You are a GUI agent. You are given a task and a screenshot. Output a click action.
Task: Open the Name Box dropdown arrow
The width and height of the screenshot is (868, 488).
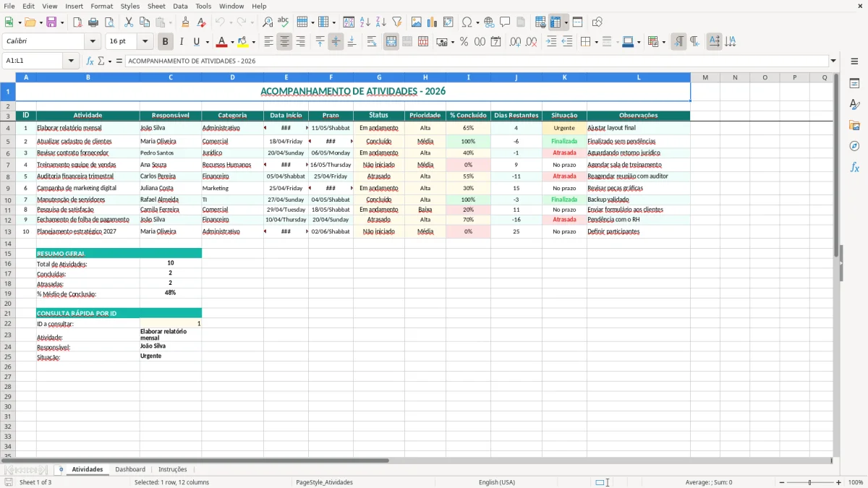tap(72, 61)
